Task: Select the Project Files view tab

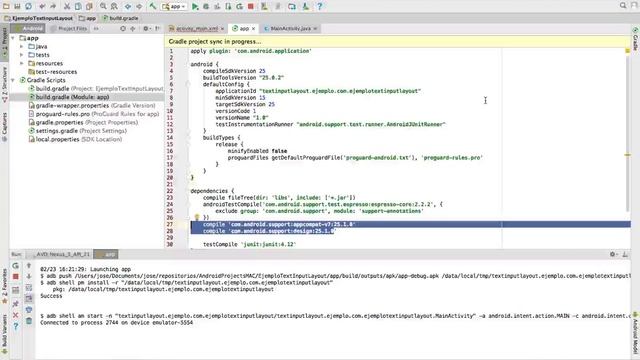Action: coord(69,29)
